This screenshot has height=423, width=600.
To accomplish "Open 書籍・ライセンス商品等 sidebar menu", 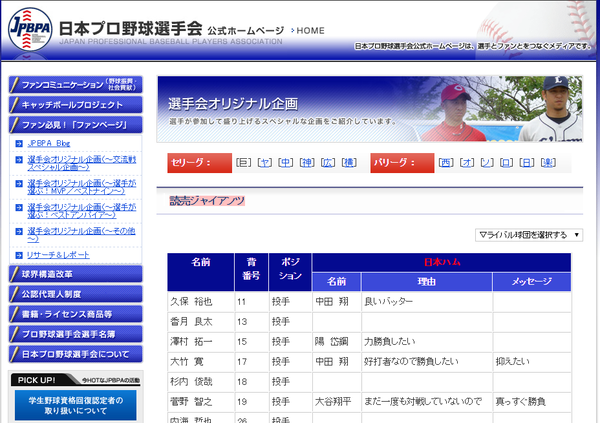I will pos(76,314).
